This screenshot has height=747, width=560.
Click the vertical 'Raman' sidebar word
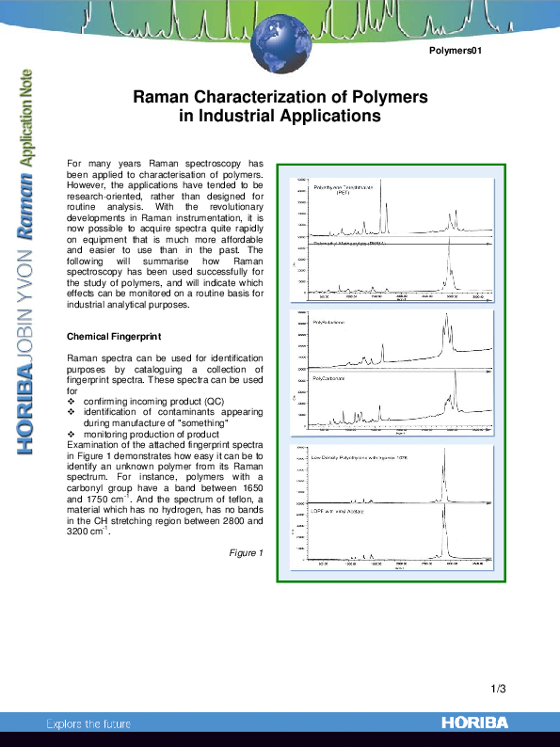(25, 206)
